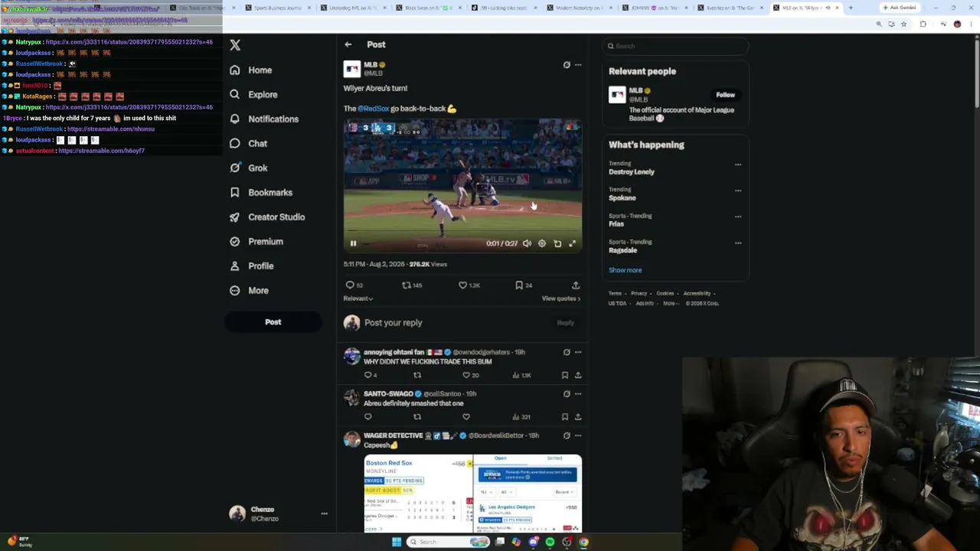Open the Relevant replies sort dropdown
This screenshot has width=980, height=551.
[358, 298]
